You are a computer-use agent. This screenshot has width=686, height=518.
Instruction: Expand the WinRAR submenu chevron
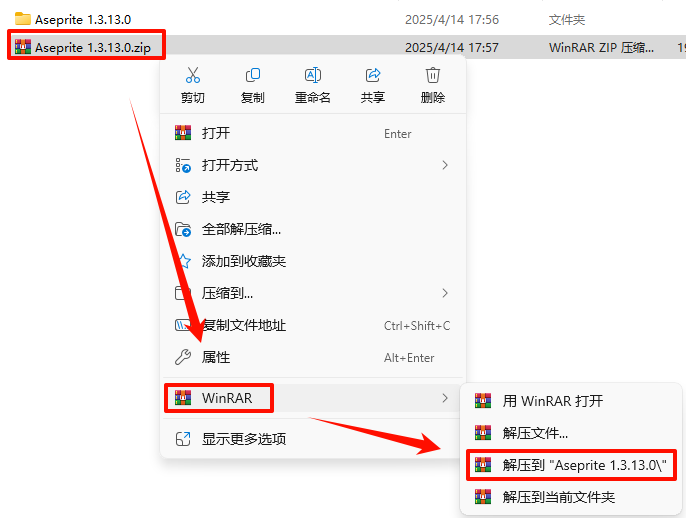445,398
